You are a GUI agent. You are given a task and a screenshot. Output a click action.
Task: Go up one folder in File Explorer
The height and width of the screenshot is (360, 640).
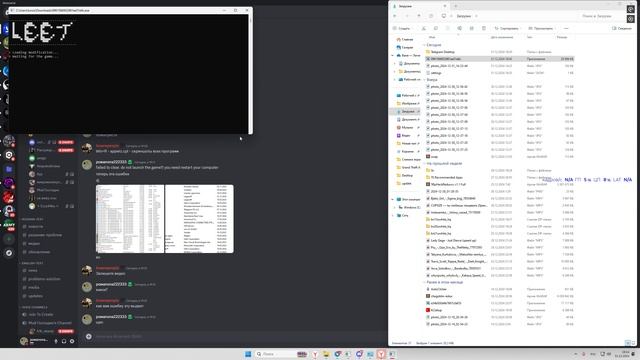click(x=419, y=16)
